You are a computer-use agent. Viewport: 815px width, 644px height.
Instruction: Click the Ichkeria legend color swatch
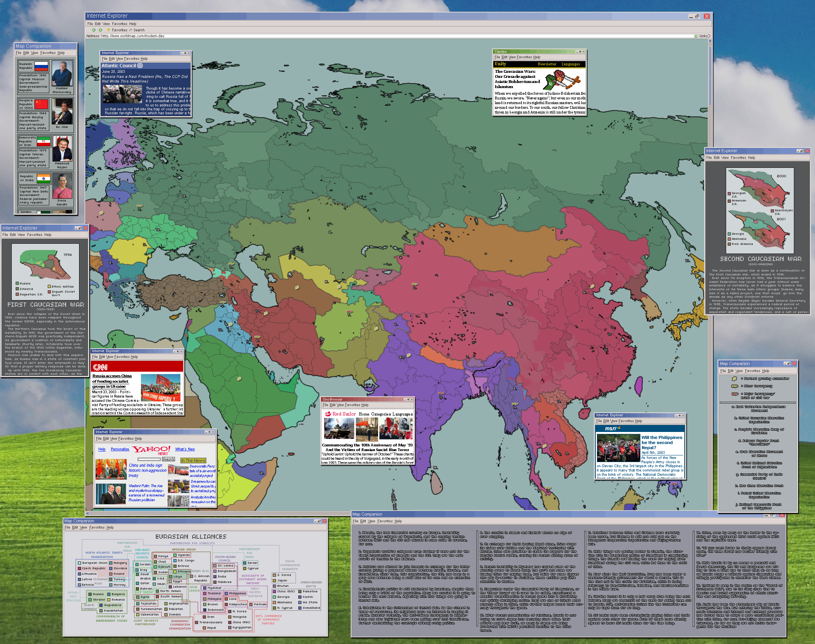(x=17, y=289)
